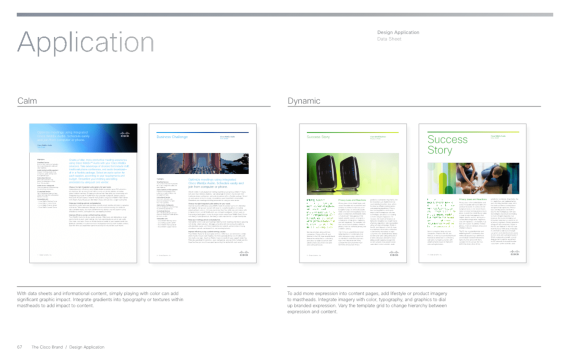Click the black routers product image
The image size is (570, 360).
pos(353,174)
